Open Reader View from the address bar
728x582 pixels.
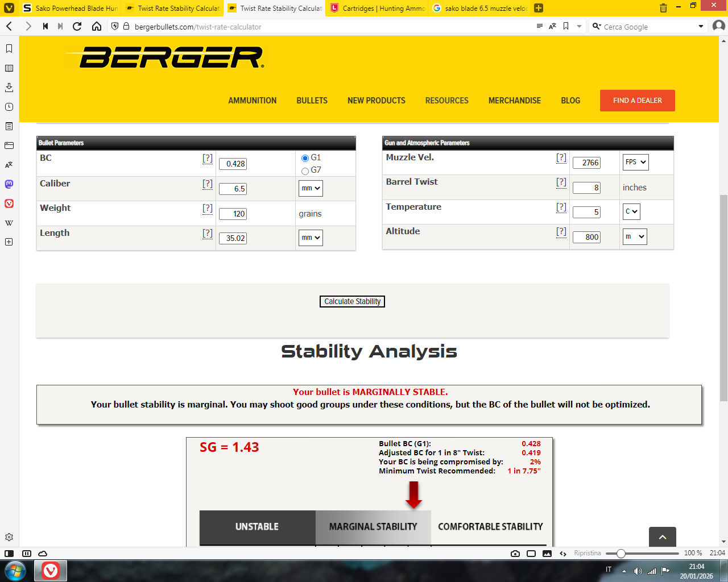tap(540, 26)
